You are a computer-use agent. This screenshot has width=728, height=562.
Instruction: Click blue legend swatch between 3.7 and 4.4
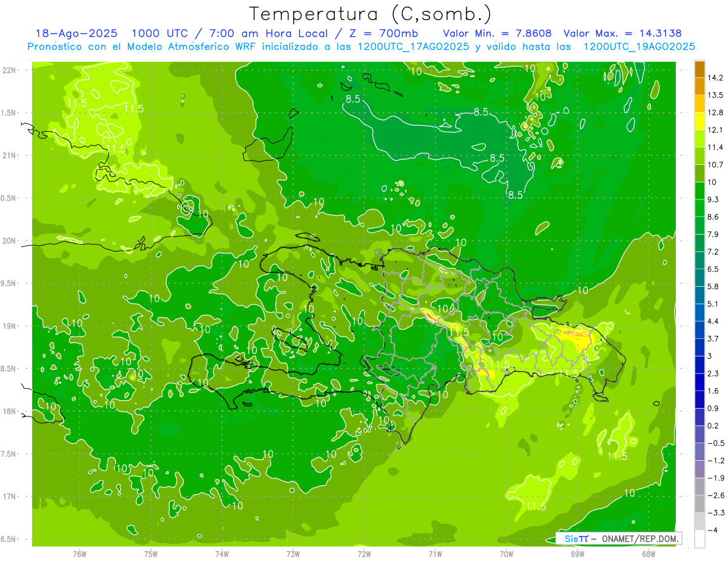pyautogui.click(x=699, y=330)
